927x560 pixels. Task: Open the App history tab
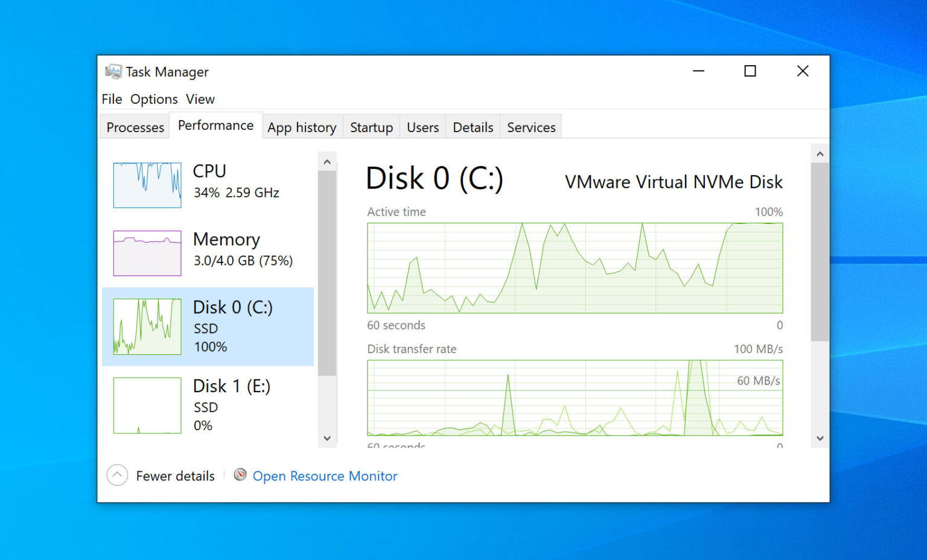[302, 127]
